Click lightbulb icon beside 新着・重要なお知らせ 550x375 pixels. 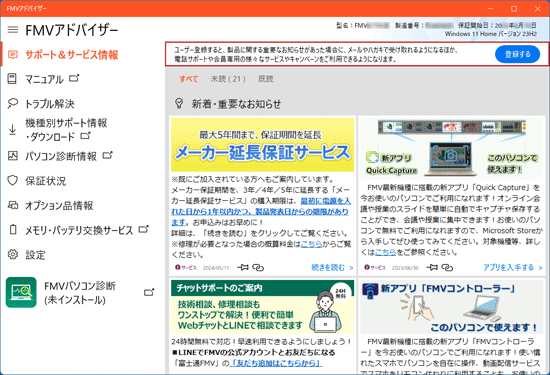(x=179, y=103)
